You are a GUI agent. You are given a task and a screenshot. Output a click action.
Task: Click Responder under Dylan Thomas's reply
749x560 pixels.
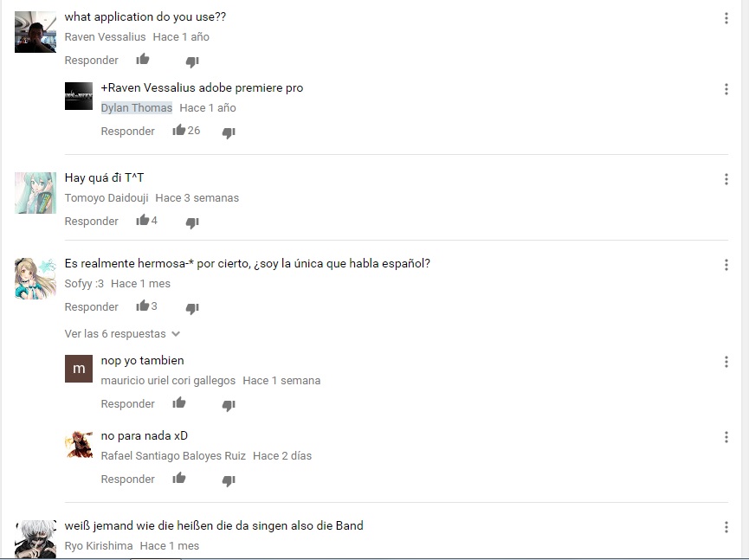tap(127, 132)
